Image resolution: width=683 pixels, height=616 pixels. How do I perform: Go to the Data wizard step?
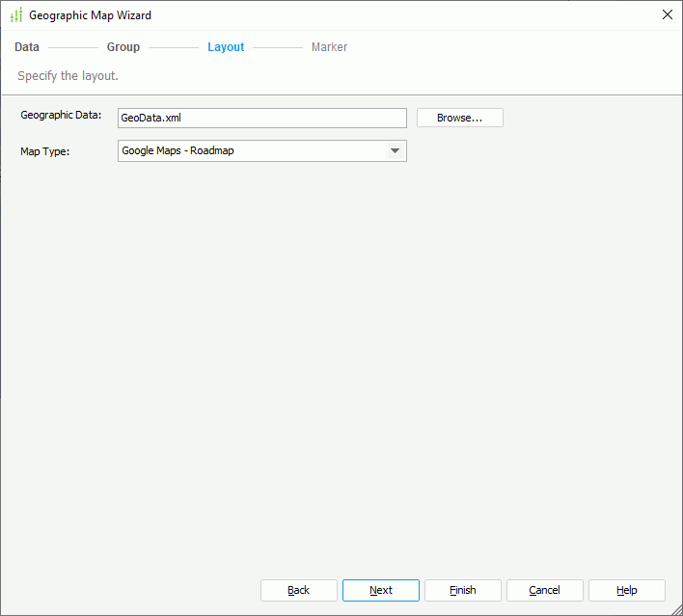(27, 47)
